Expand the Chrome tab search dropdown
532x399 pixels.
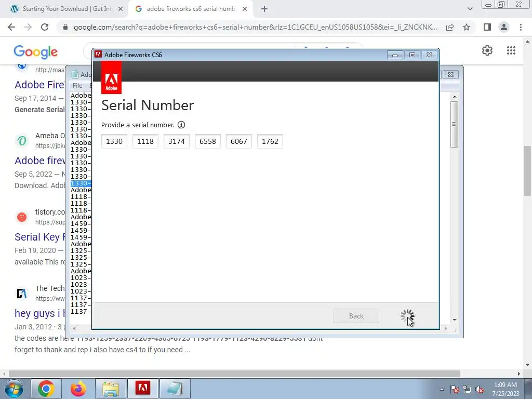coord(470,9)
